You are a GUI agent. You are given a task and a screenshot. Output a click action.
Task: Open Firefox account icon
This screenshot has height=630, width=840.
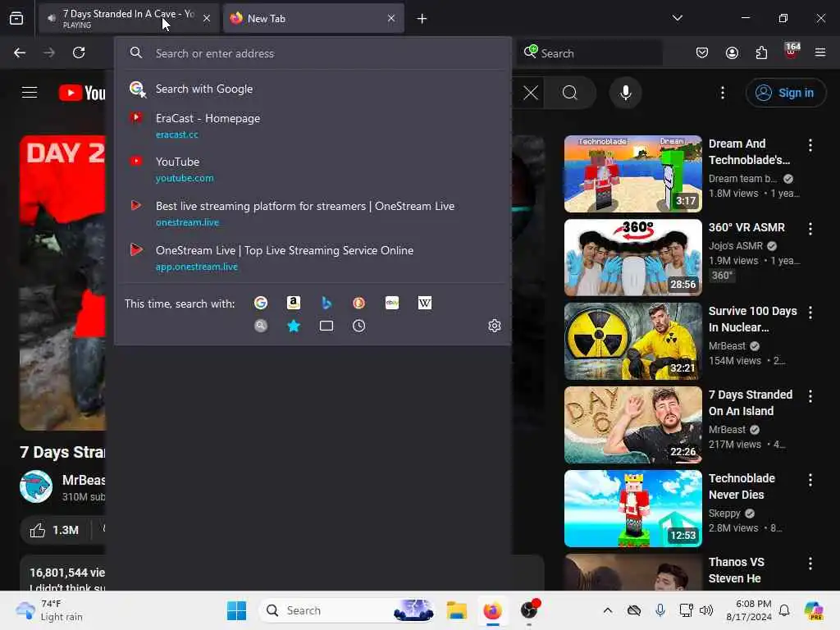pyautogui.click(x=732, y=52)
